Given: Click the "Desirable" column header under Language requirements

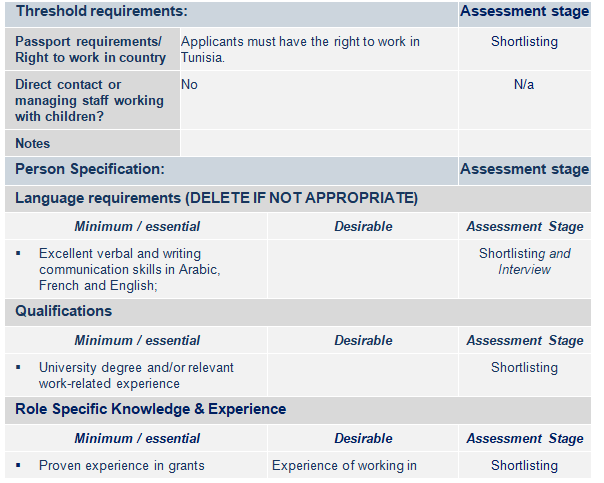Looking at the screenshot, I should [x=363, y=227].
